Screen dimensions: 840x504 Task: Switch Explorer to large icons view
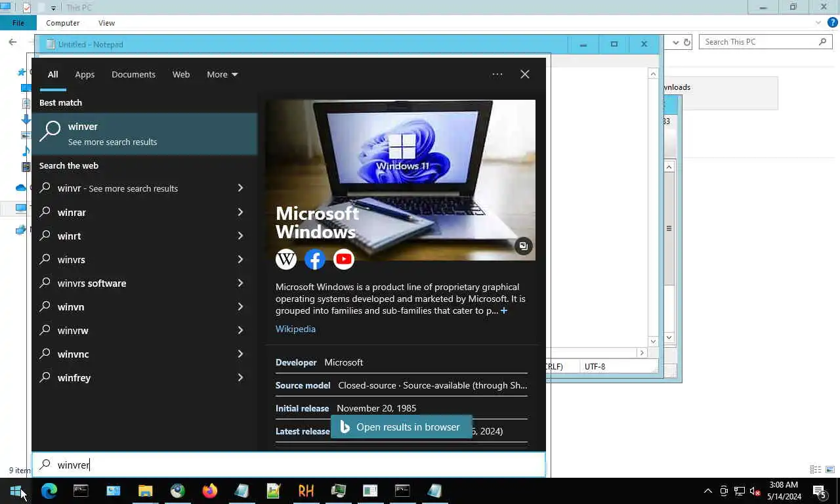pyautogui.click(x=830, y=469)
